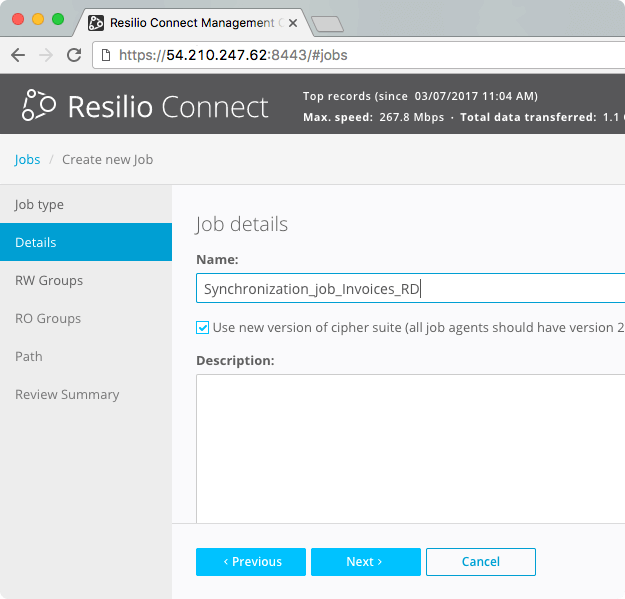The height and width of the screenshot is (599, 625).
Task: Click the 'Create new Job' breadcrumb text
Action: click(108, 159)
